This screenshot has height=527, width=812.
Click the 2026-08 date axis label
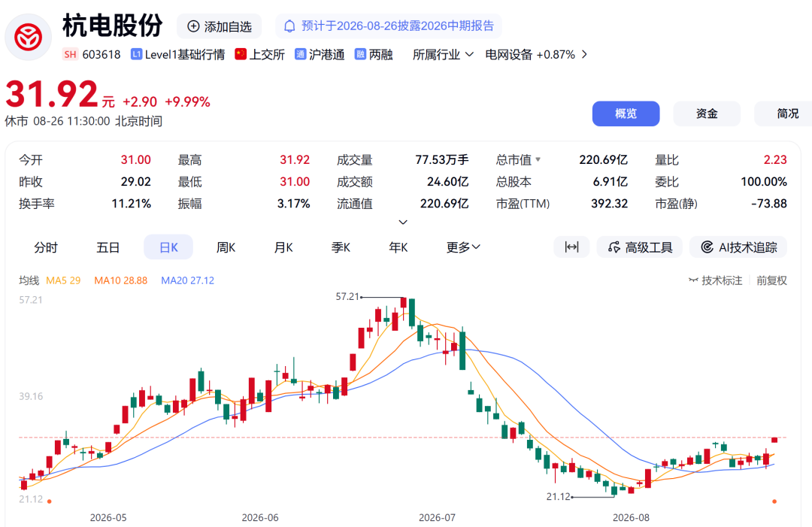click(631, 518)
